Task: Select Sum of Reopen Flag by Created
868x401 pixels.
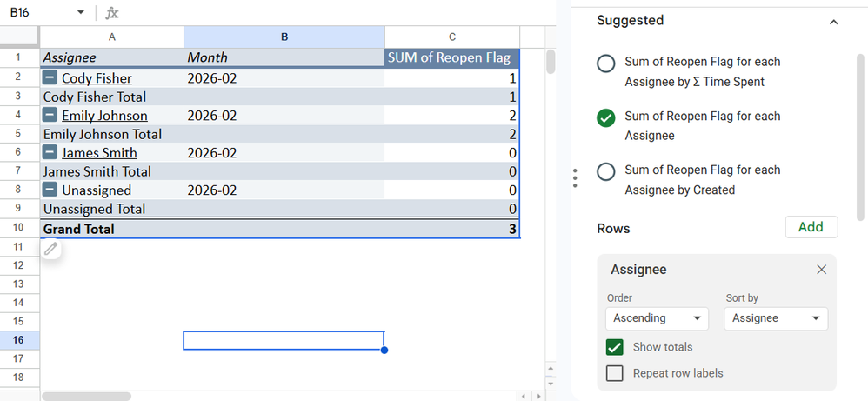Action: point(606,171)
